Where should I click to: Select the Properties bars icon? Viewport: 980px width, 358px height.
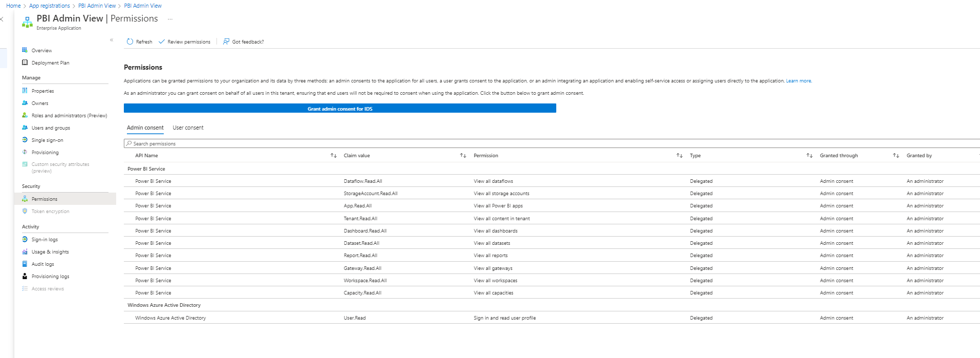(x=25, y=91)
